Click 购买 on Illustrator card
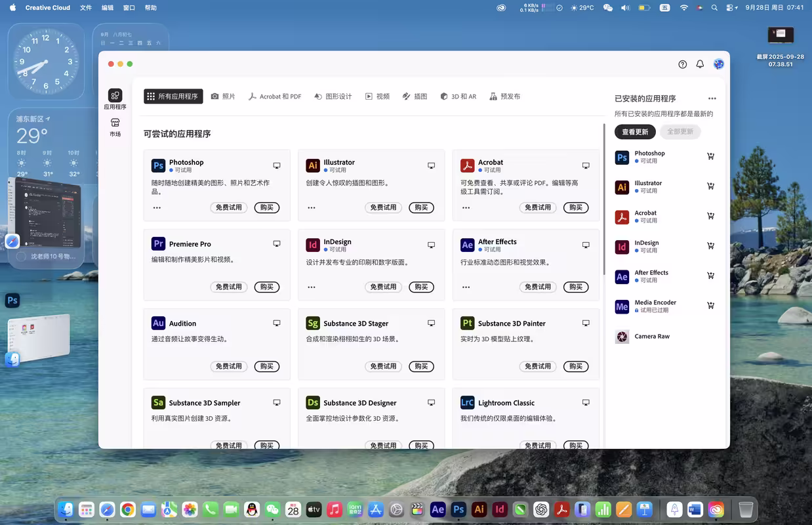Image resolution: width=812 pixels, height=525 pixels. 421,207
